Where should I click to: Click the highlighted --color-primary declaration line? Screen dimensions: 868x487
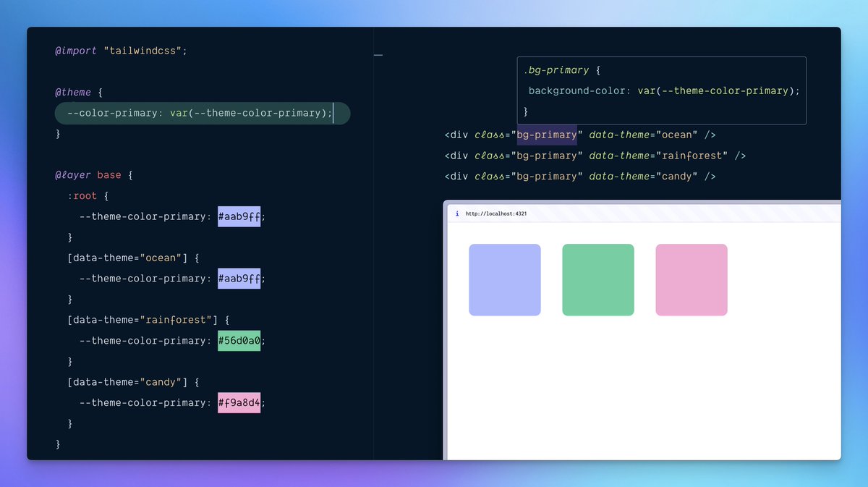click(x=203, y=114)
